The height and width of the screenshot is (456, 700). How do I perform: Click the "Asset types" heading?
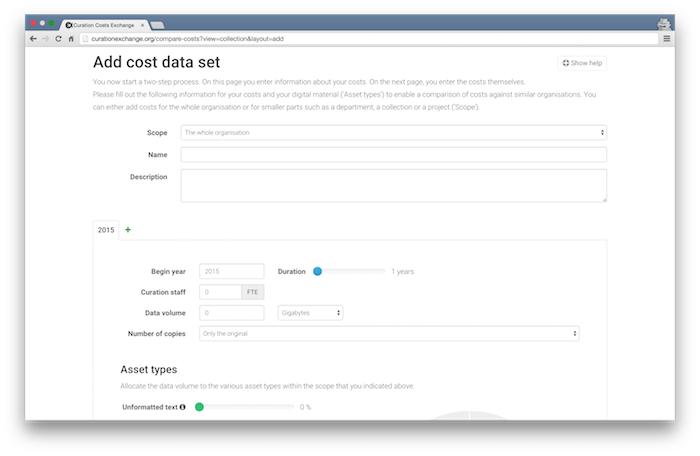coord(149,369)
